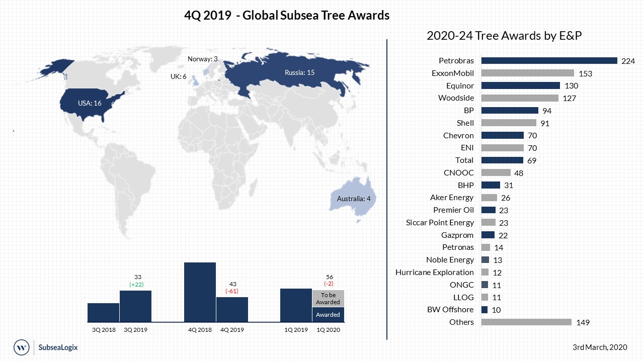Click the Norway: 3 map label

point(202,59)
